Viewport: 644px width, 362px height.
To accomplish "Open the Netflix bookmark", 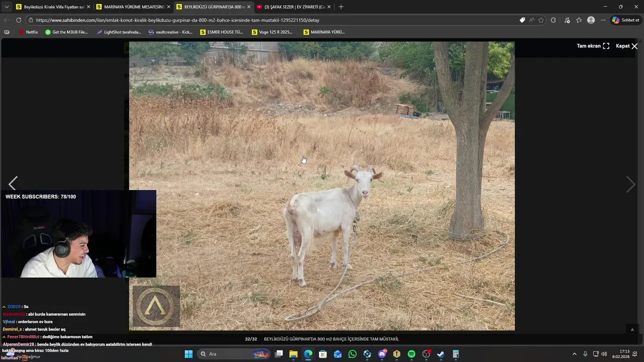I will pos(28,32).
